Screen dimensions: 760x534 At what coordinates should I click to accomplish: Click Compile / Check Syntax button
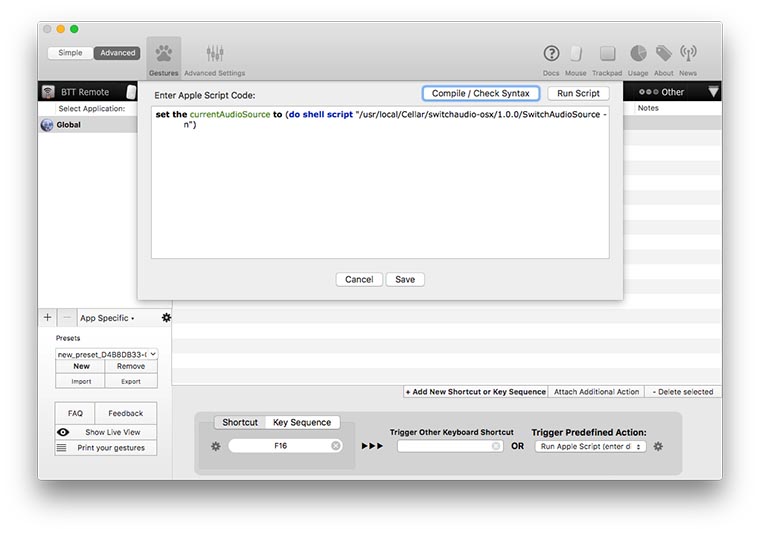(480, 93)
